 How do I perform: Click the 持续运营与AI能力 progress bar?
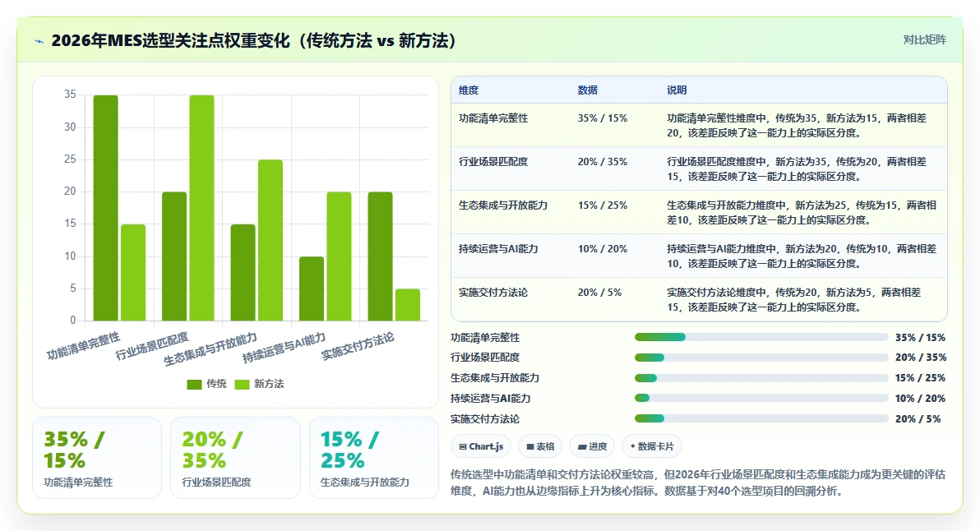761,398
